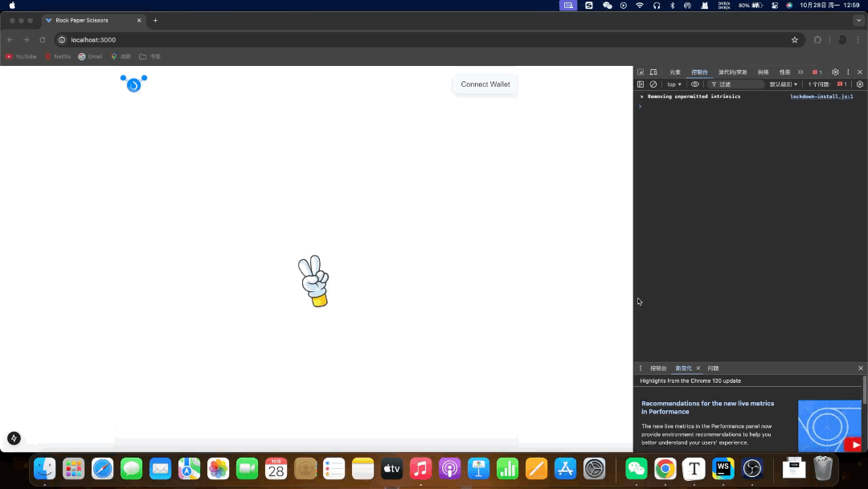Screen dimensions: 868x489
Task: Open DevTools settings gear
Action: [834, 72]
